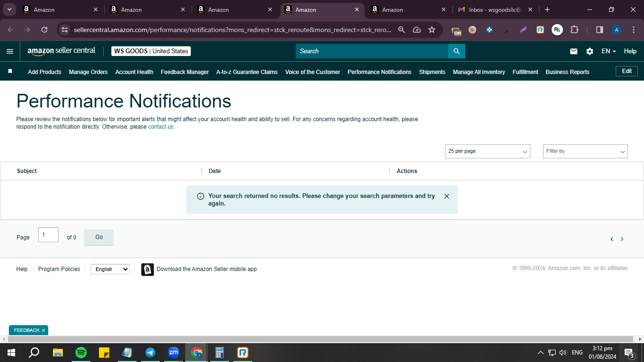Click the Amazon Seller mobile app icon

pos(148,269)
